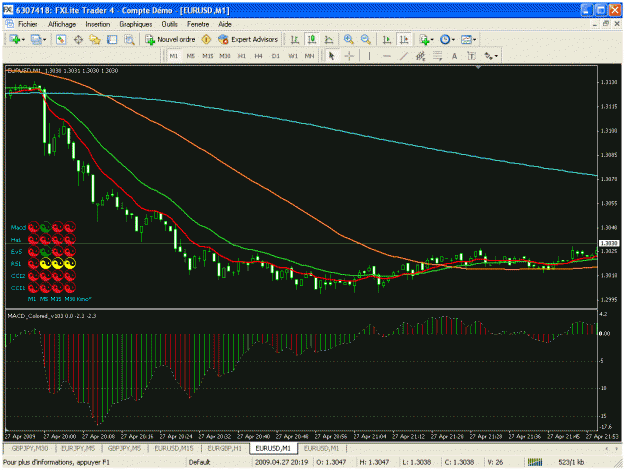
Task: Open the Outils menu
Action: pos(169,24)
